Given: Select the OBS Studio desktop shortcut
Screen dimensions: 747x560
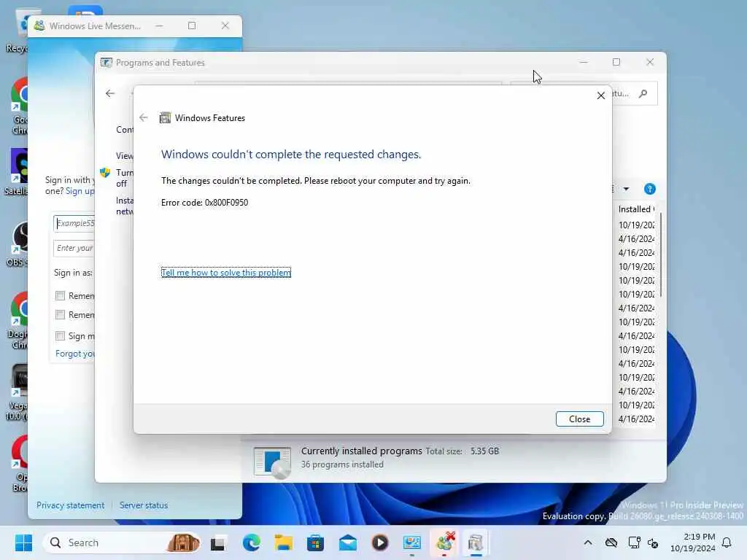Looking at the screenshot, I should click(17, 244).
